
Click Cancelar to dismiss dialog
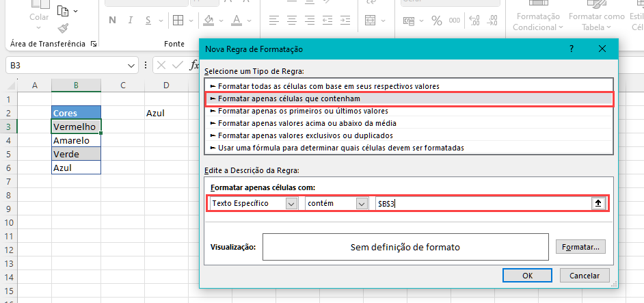tap(585, 276)
